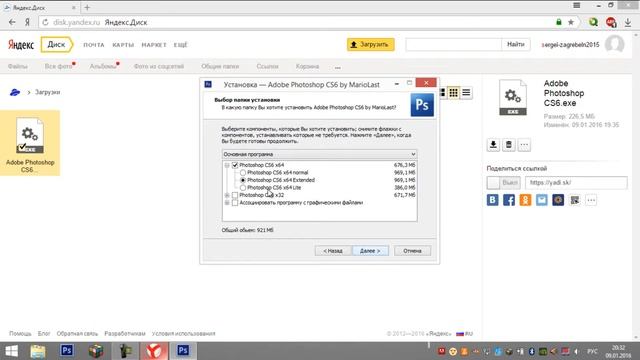This screenshot has width=640, height=360.
Task: Open the browser downloads arrow
Action: [x=628, y=23]
